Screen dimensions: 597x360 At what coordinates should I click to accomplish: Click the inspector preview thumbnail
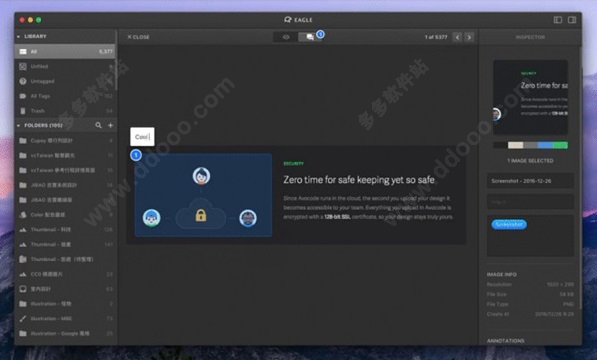[x=530, y=97]
